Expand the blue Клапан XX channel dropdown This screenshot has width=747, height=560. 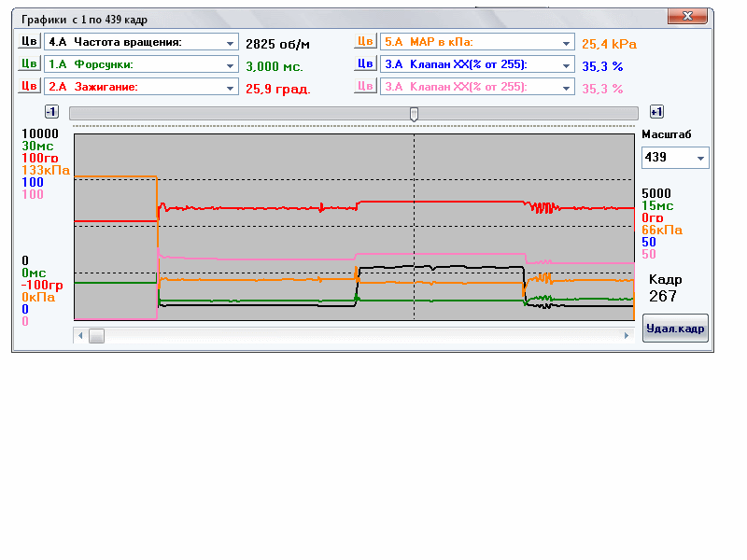[x=566, y=64]
